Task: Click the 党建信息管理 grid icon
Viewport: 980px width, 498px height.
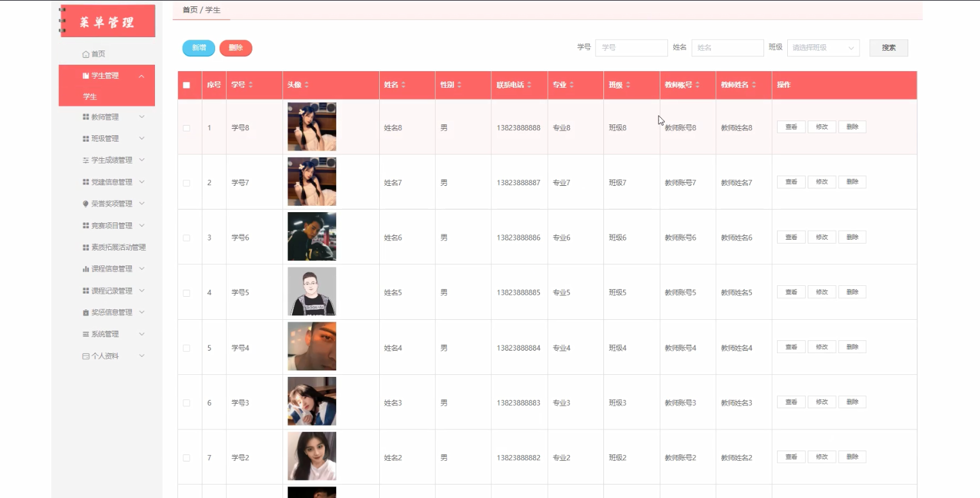Action: (86, 182)
